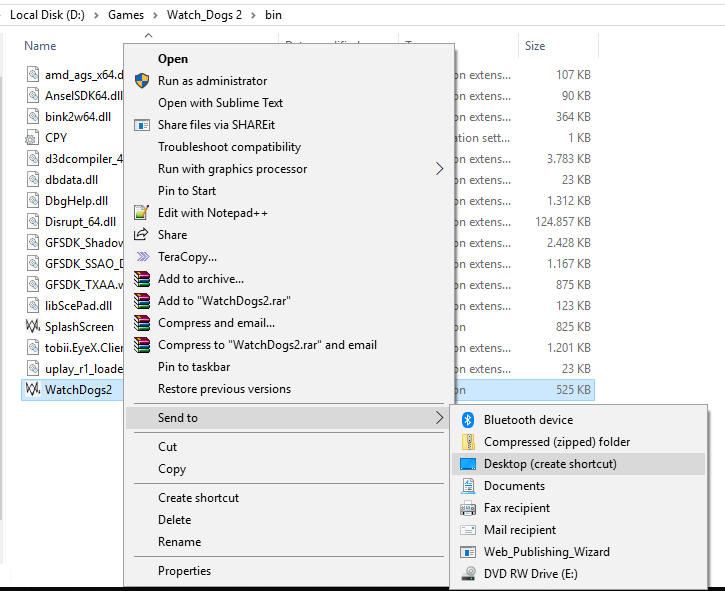
Task: Click the 525 KB size of WatchDogs2
Action: (573, 390)
